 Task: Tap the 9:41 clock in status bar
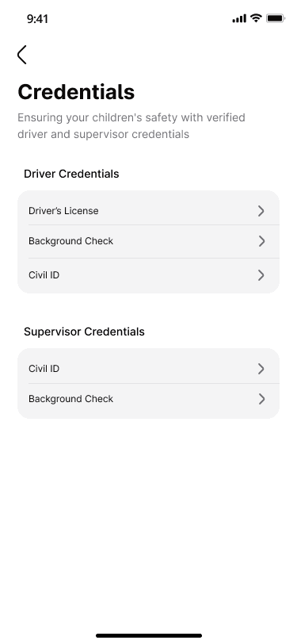point(37,19)
